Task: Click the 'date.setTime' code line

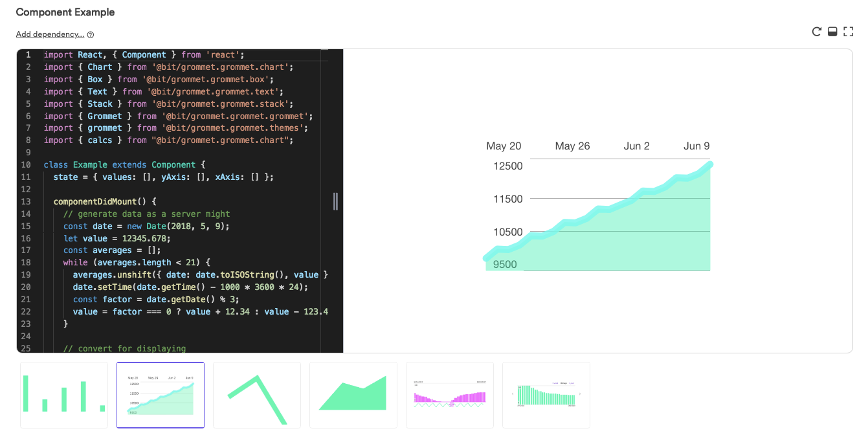Action: [x=191, y=287]
